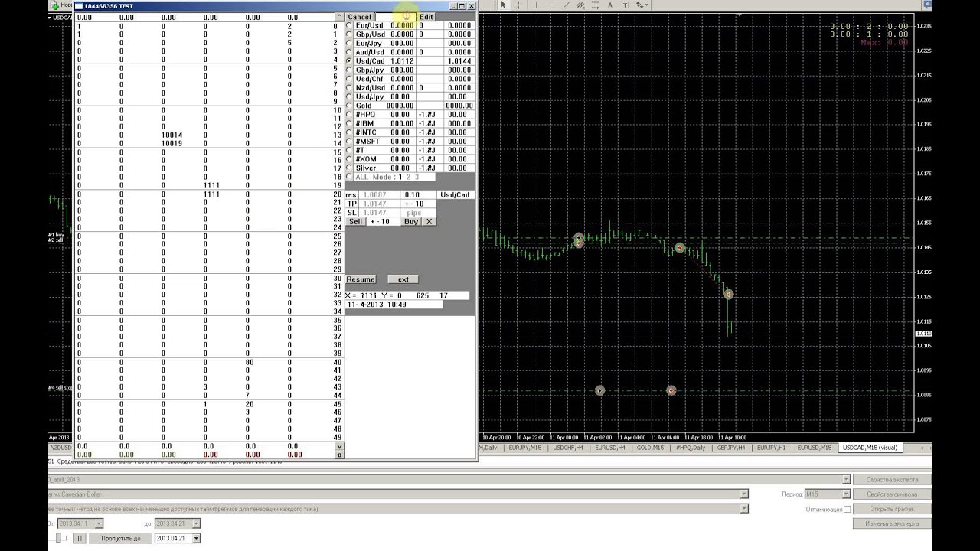Open the start date 2013.04.11 dropdown
Viewport: 980px width, 551px height.
click(x=100, y=523)
